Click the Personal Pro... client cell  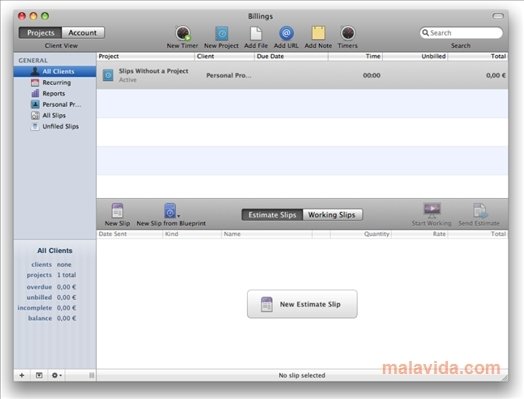point(229,76)
